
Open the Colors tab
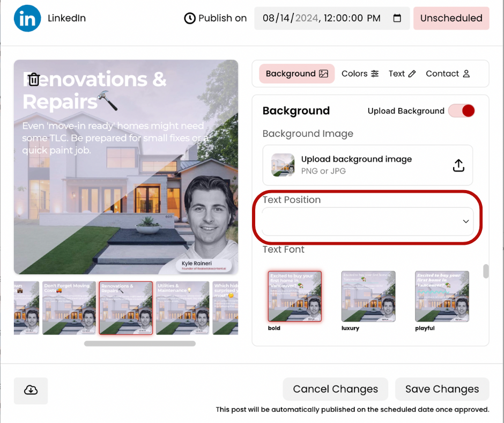pyautogui.click(x=360, y=74)
